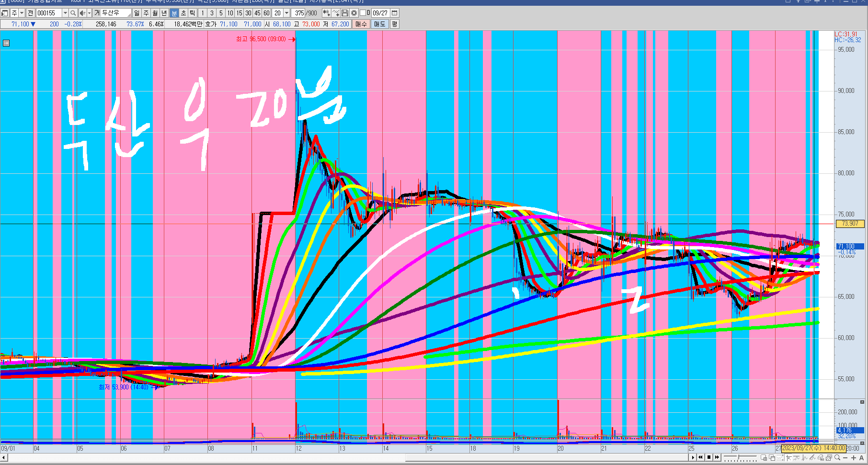Click the 매도 (sell) button
The image size is (868, 465).
click(380, 24)
